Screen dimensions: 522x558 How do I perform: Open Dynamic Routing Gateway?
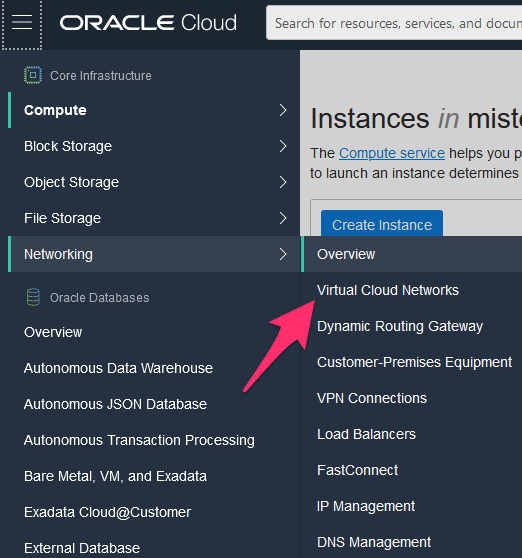(x=411, y=326)
